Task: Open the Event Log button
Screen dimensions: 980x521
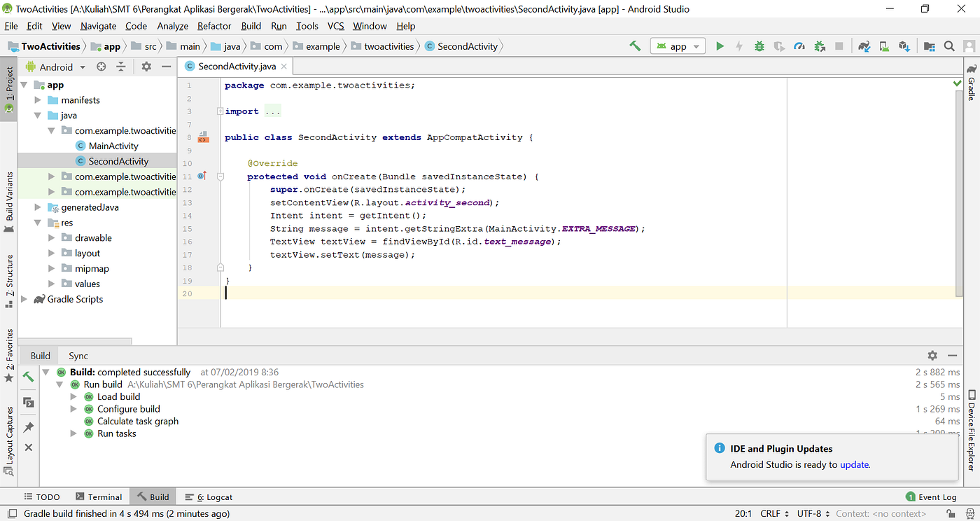Action: click(x=931, y=496)
